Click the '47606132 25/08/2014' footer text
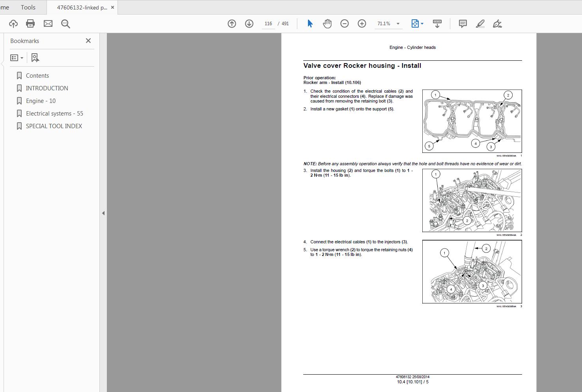Image resolution: width=582 pixels, height=392 pixels. (412, 377)
